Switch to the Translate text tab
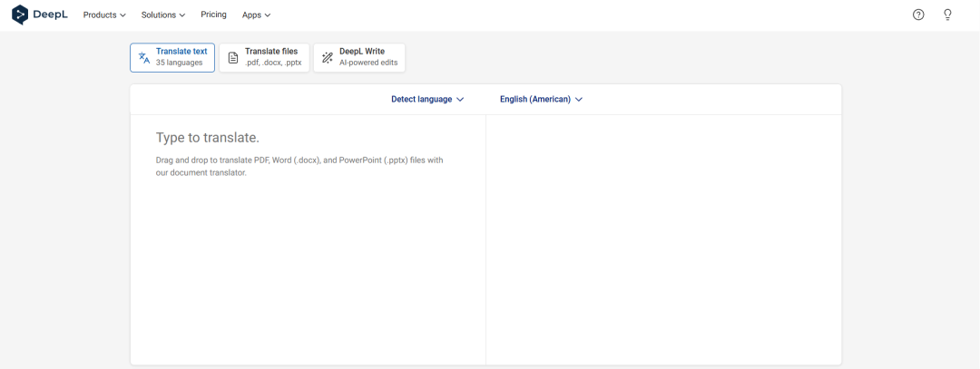This screenshot has width=980, height=369. 172,57
